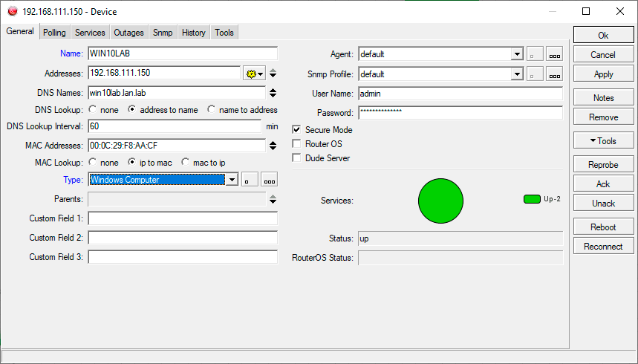Screen dimensions: 638x364
Task: Expand the Snmp Profile dropdown arrow
Action: (x=517, y=74)
